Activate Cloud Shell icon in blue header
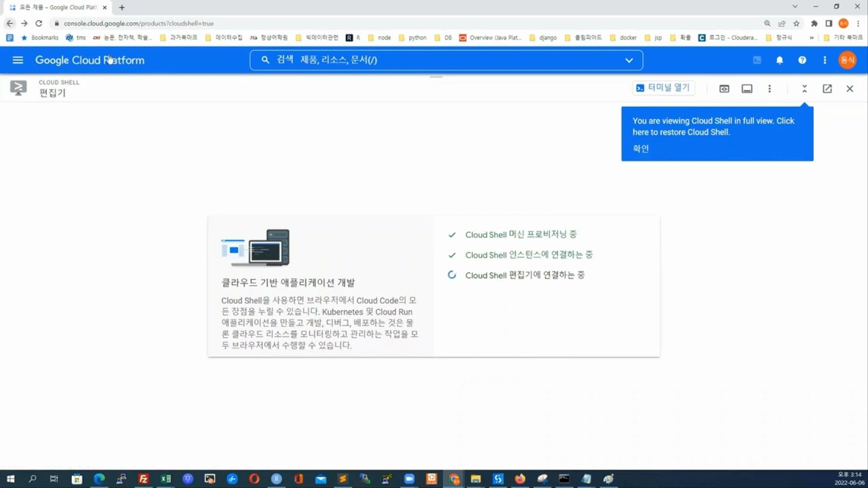The image size is (868, 488). 757,60
